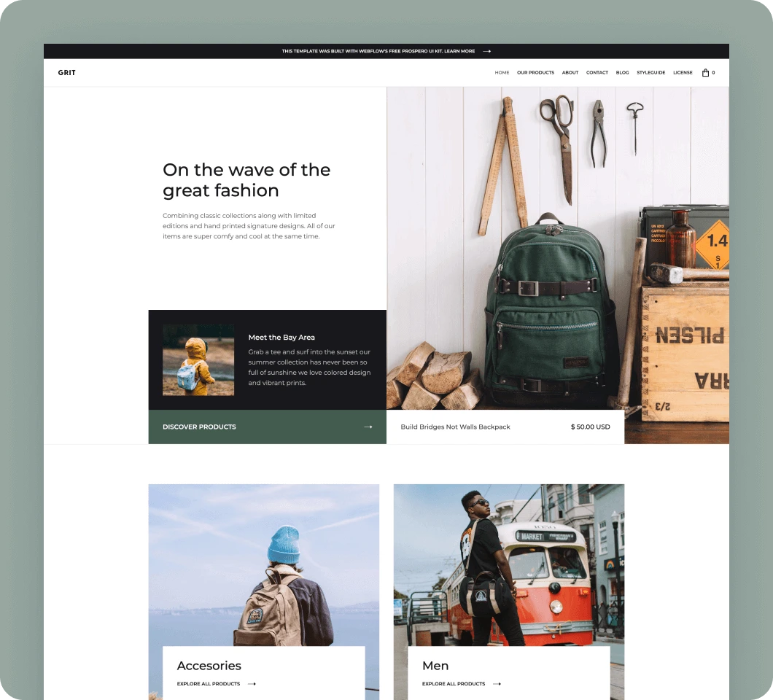Open the ABOUT page

(570, 72)
